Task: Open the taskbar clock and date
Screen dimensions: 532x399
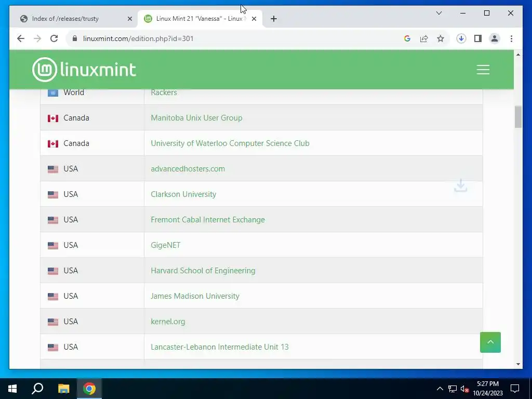Action: pos(488,389)
